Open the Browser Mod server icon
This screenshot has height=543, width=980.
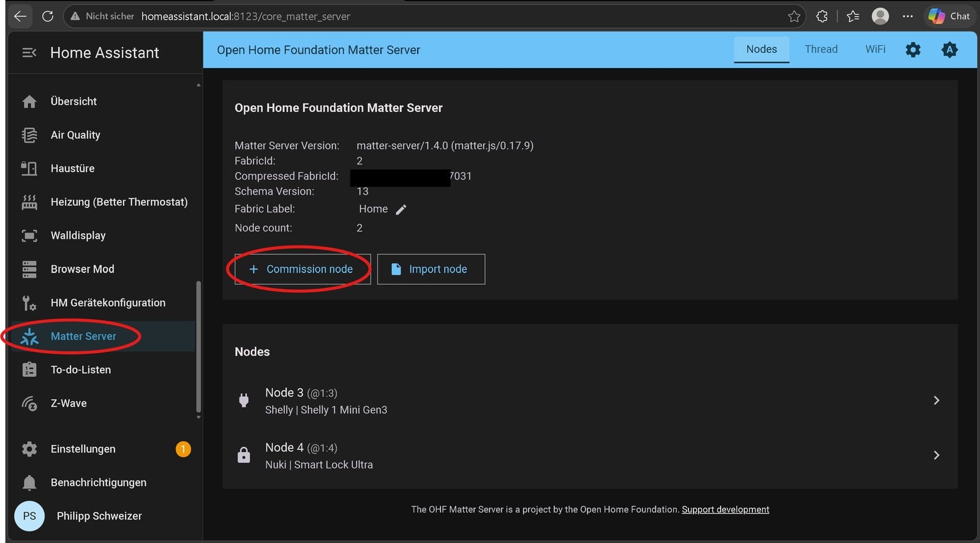[x=29, y=269]
